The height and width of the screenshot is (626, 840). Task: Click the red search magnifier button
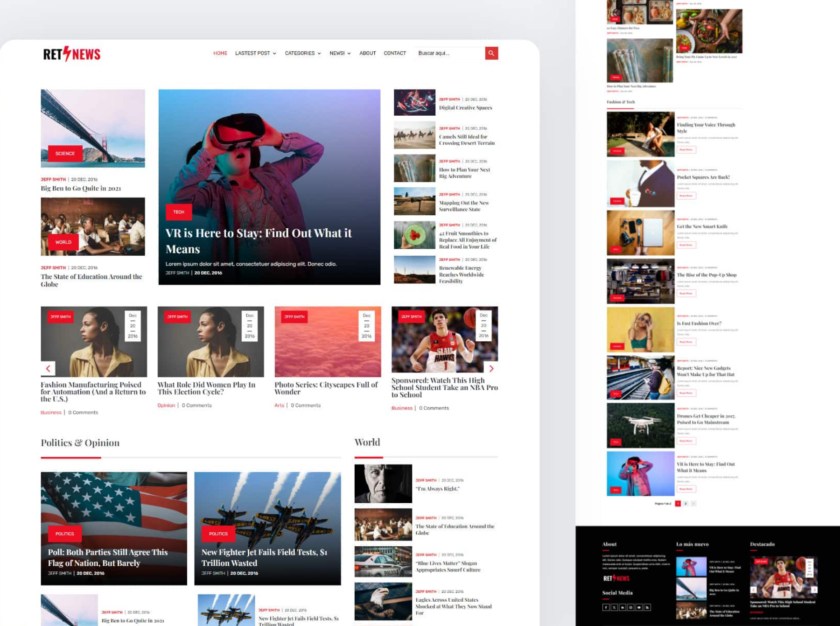click(x=491, y=53)
